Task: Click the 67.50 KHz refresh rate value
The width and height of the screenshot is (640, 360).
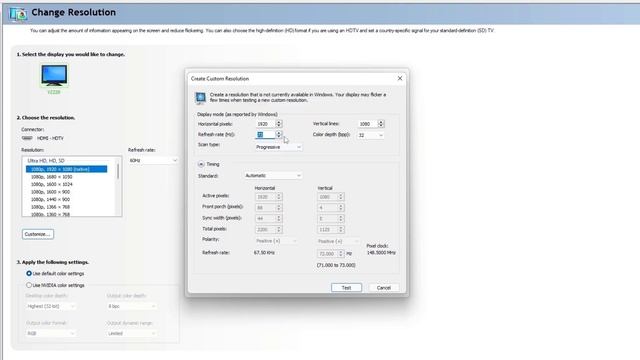Action: [x=264, y=253]
